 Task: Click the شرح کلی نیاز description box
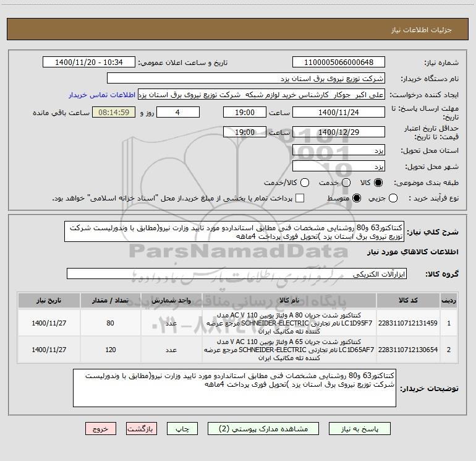click(x=234, y=232)
